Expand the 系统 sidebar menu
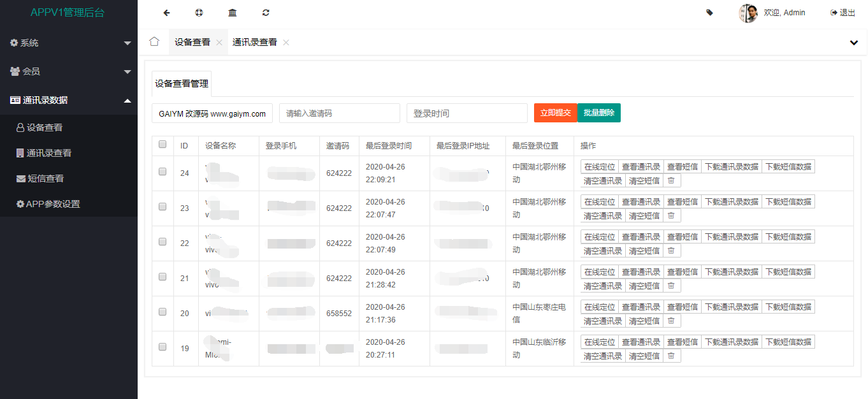The image size is (868, 399). pos(69,43)
